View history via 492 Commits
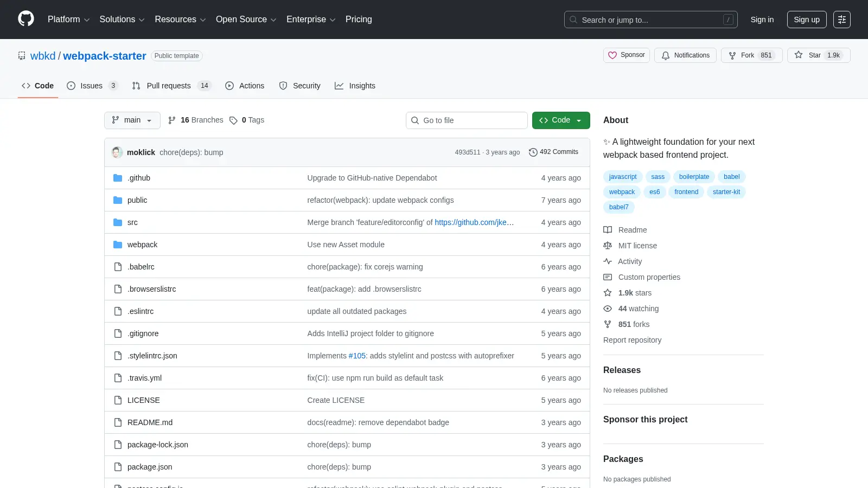868x488 pixels. click(x=553, y=152)
